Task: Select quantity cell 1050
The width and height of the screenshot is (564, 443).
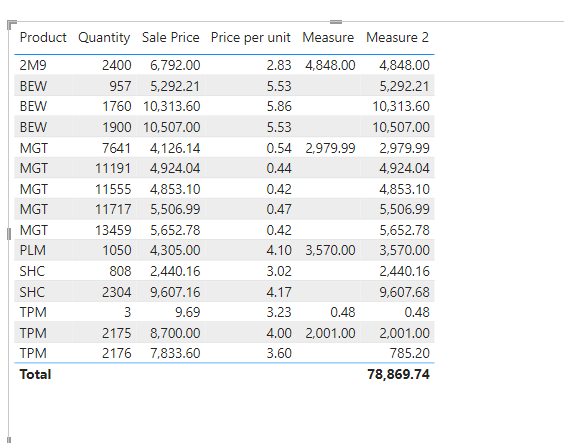Action: click(117, 250)
